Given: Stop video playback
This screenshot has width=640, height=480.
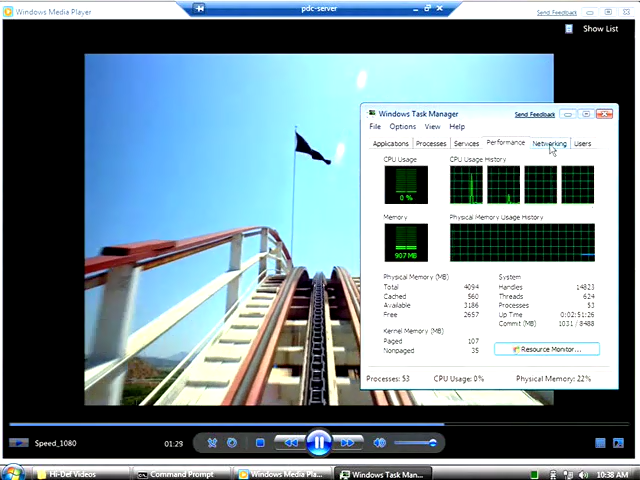Looking at the screenshot, I should 260,442.
